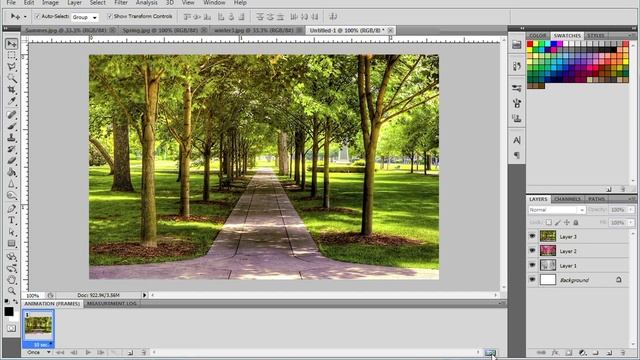Select the Rectangle shape tool
Screen dimensions: 640x360
[11, 244]
